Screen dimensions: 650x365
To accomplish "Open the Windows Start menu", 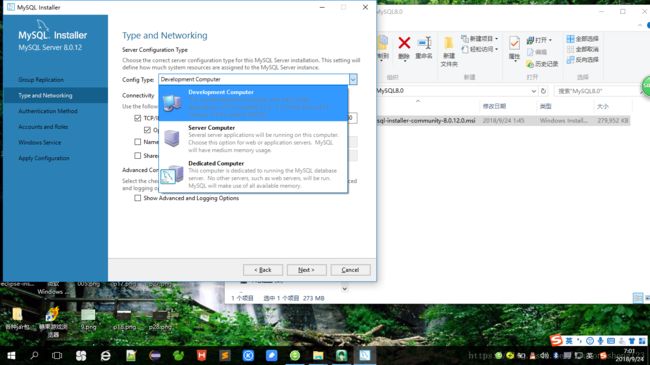I will coord(11,355).
